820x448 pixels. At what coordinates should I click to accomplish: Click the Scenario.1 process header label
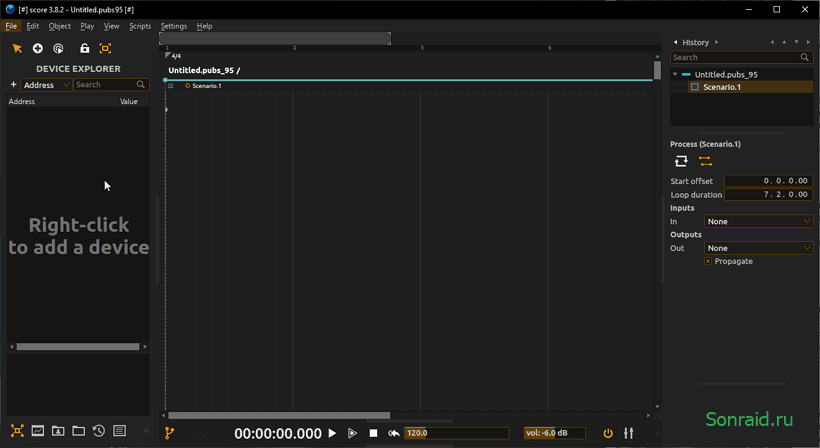tap(207, 86)
